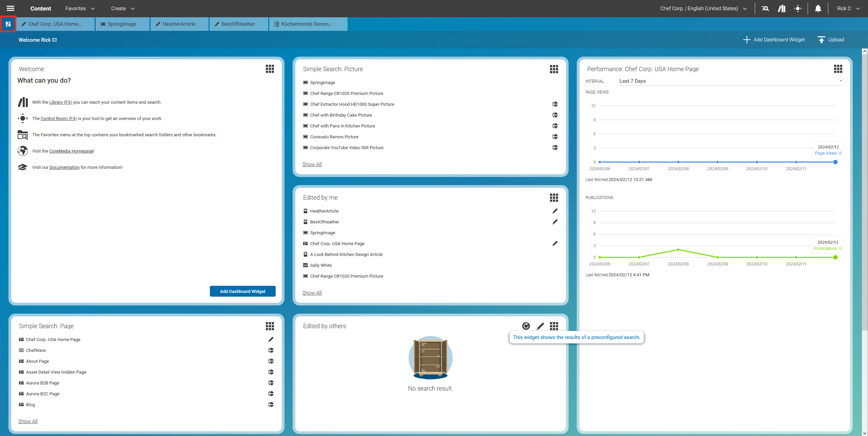
Task: Click the blue Add Dashboard Widget button
Action: tap(242, 291)
